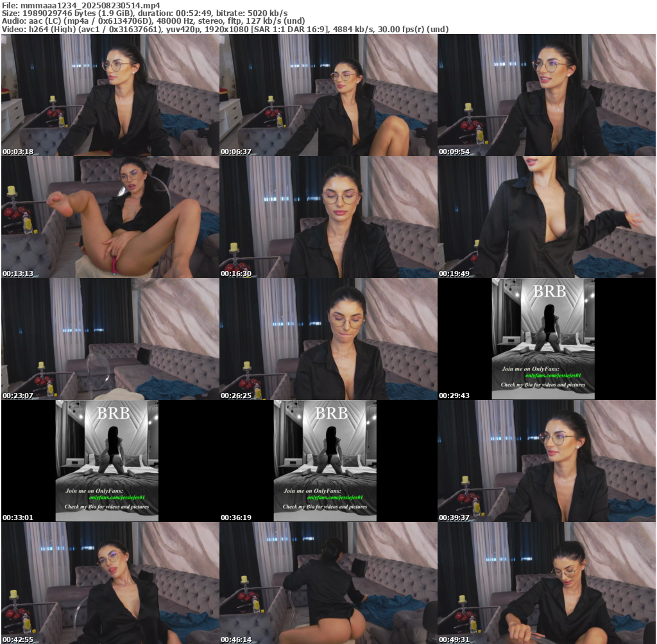Open the frame thumbnail at 00:49:31

[547, 583]
